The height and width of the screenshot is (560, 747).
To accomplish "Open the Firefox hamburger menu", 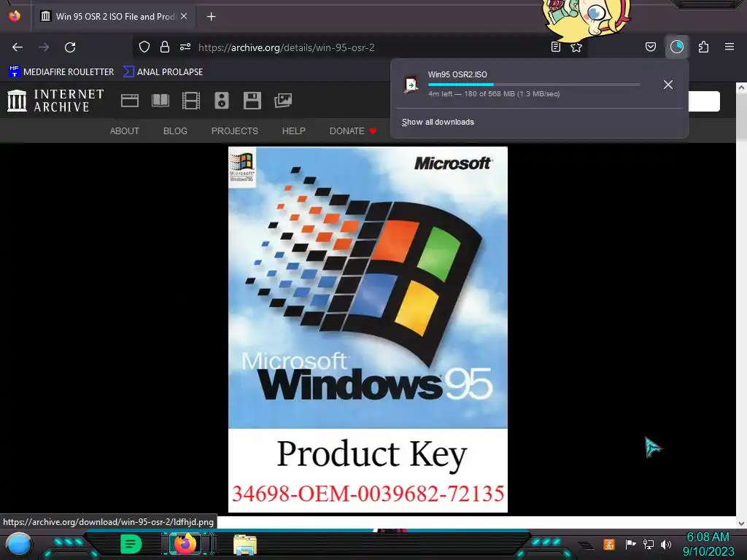I will [x=729, y=47].
